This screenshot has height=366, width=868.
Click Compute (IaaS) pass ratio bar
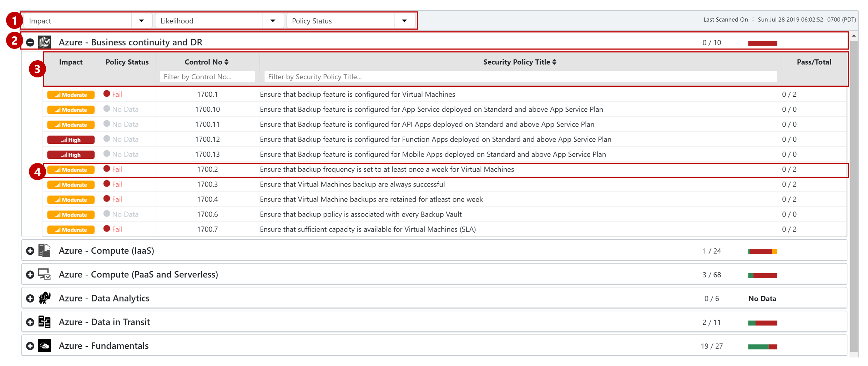[763, 251]
